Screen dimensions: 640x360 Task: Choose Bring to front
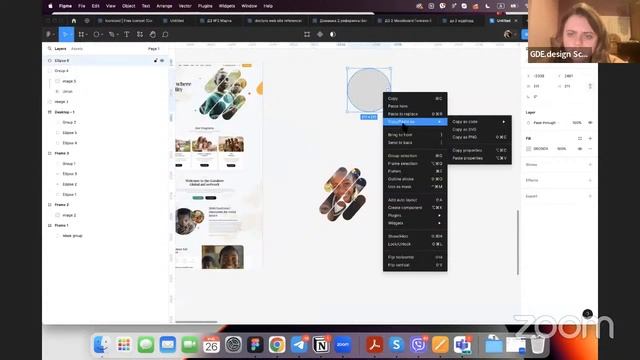click(x=415, y=135)
